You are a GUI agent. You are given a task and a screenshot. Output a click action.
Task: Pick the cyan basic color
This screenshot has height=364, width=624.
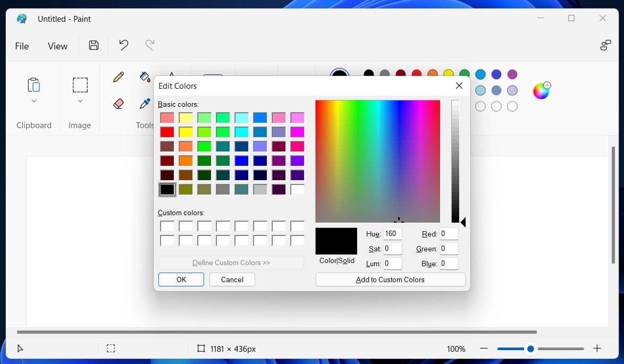241,132
